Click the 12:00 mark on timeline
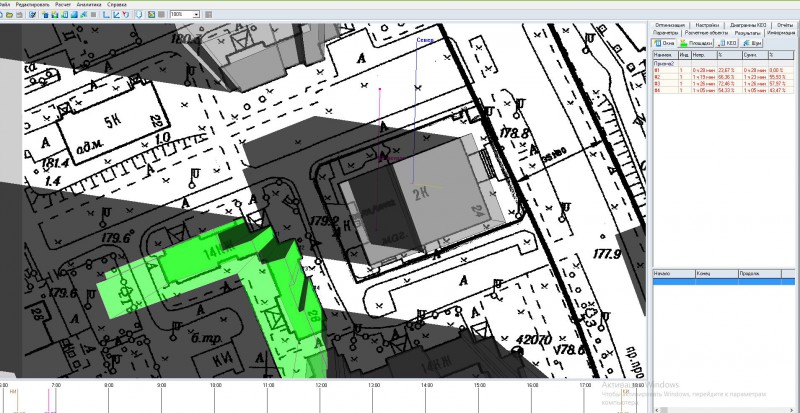 321,385
